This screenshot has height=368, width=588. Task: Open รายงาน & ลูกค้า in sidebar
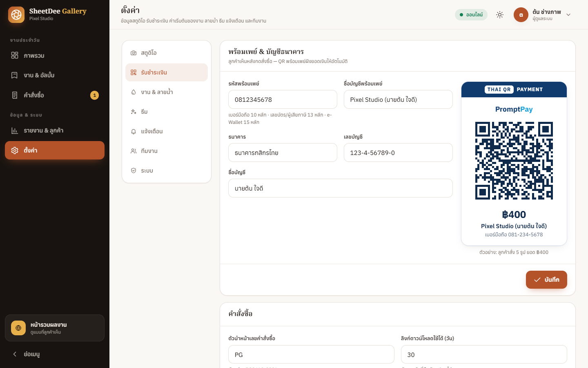55,130
